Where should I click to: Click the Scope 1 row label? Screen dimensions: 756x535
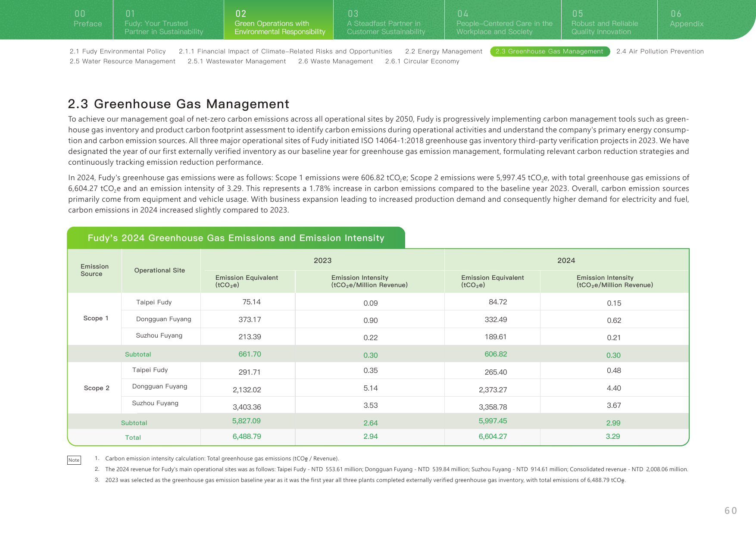(96, 318)
